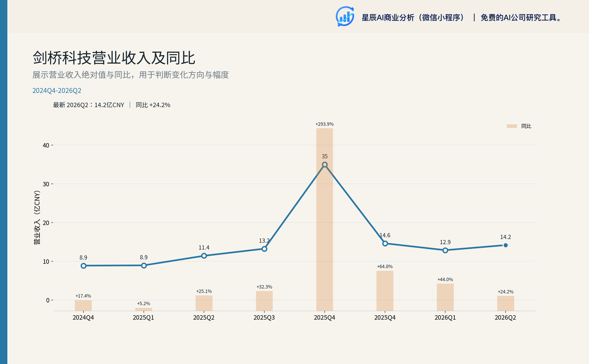Screen dimensions: 589x364
Task: Click the 免费的AI公司研究工具 tagline
Action: (x=521, y=18)
